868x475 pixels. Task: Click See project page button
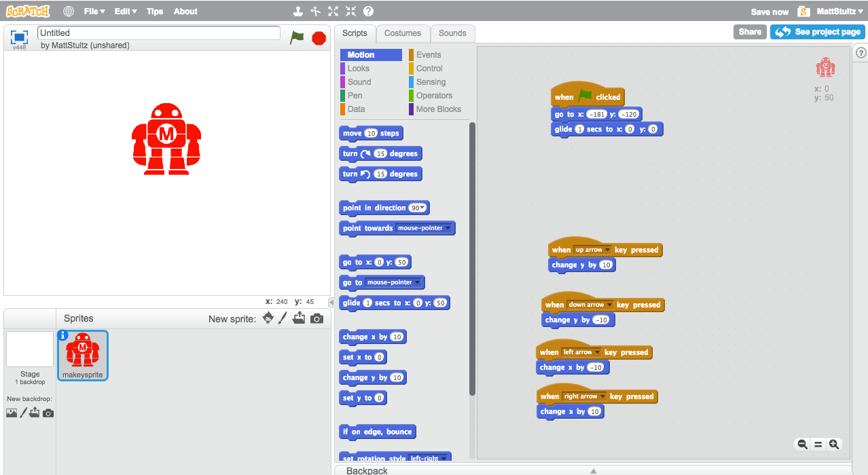817,32
